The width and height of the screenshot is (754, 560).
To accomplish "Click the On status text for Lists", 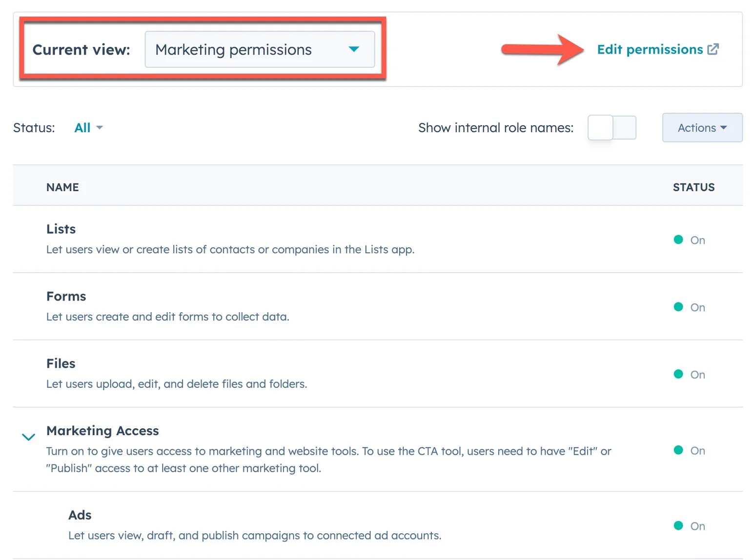I will pyautogui.click(x=697, y=240).
